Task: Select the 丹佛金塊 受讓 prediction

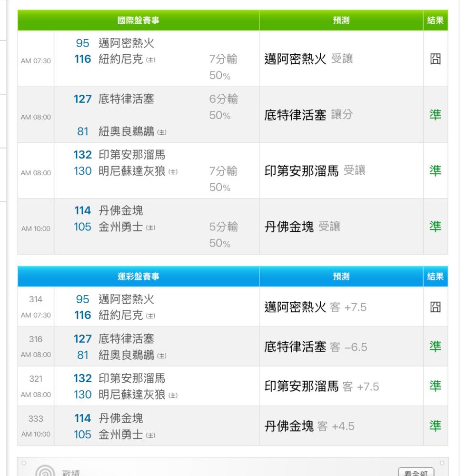Action: [x=302, y=227]
